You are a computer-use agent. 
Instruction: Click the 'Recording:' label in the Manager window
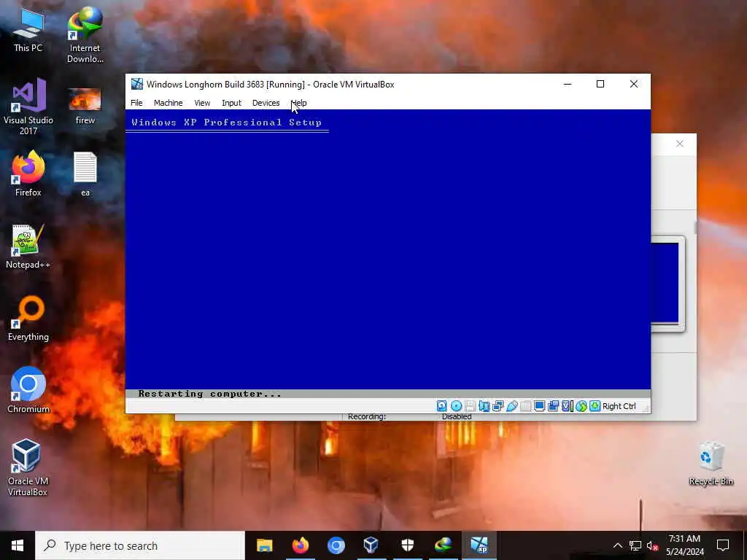click(367, 416)
